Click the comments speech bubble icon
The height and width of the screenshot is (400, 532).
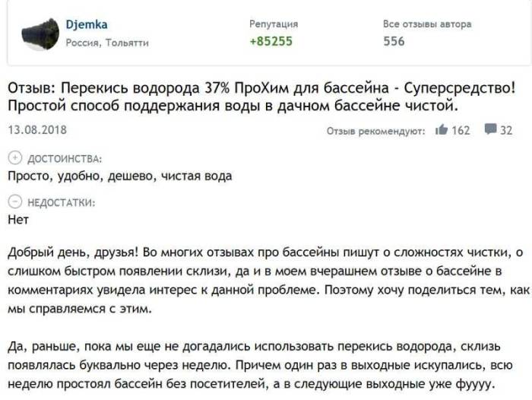pos(490,130)
